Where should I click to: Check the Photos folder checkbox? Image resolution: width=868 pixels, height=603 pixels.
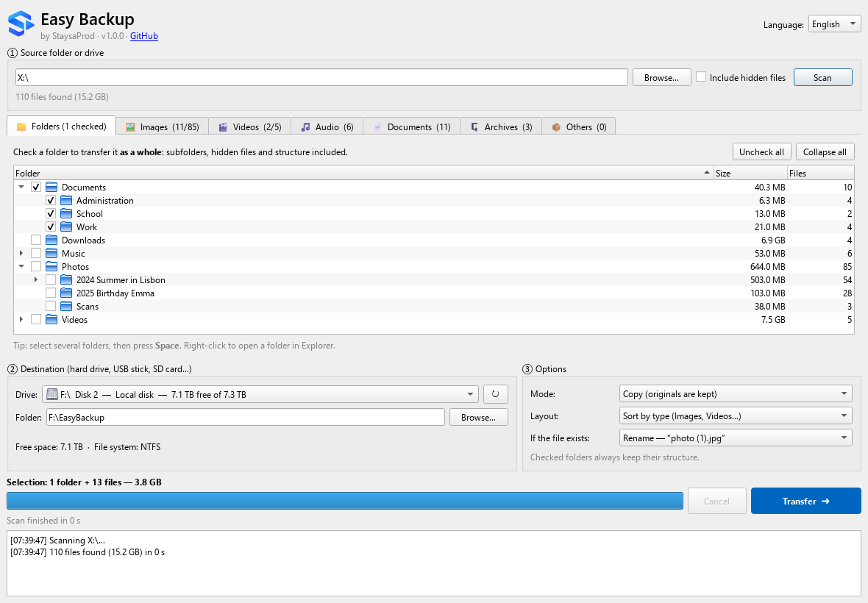[36, 267]
